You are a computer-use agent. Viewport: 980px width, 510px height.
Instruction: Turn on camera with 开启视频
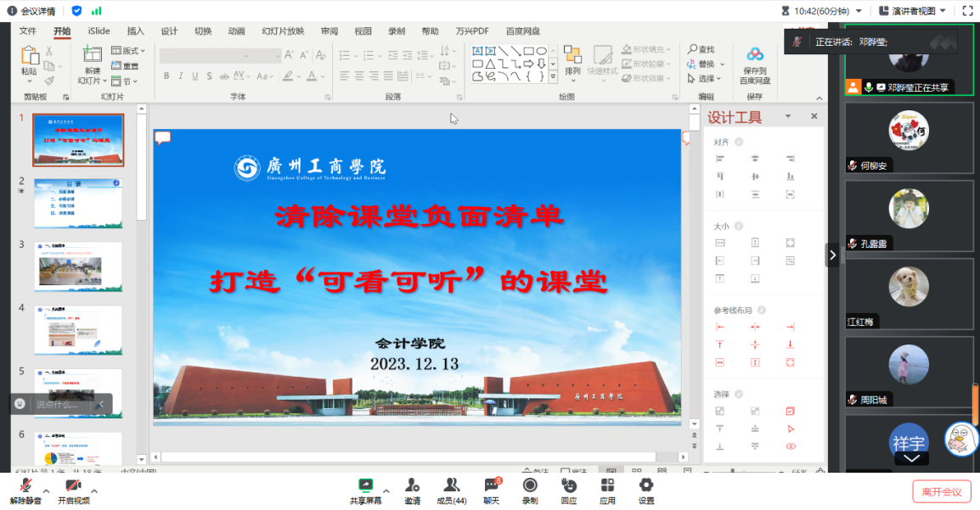(73, 486)
